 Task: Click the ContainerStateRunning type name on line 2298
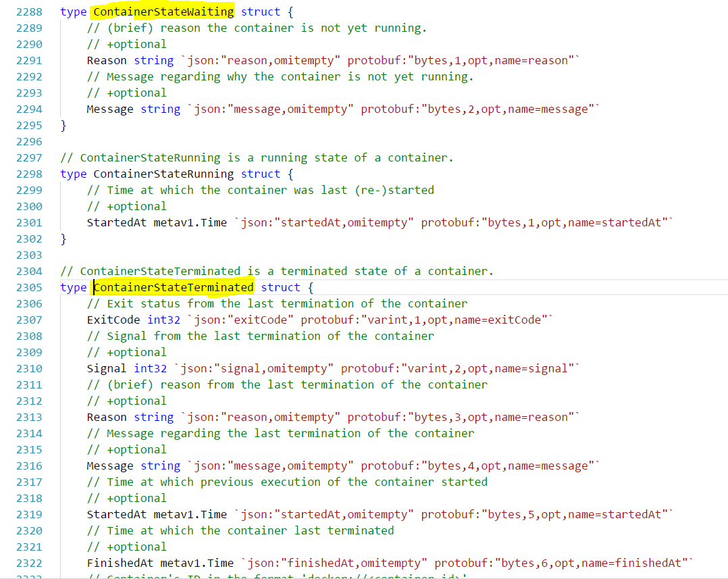pos(163,174)
